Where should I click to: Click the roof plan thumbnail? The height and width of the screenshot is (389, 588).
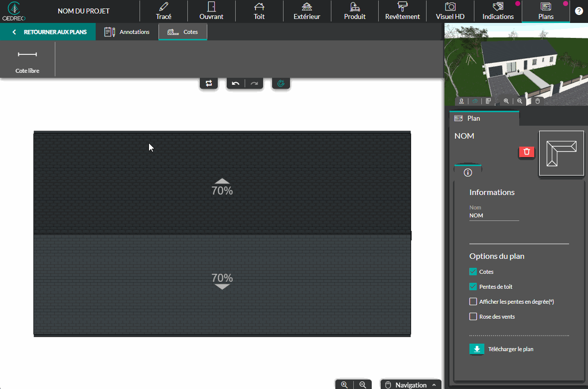(562, 153)
